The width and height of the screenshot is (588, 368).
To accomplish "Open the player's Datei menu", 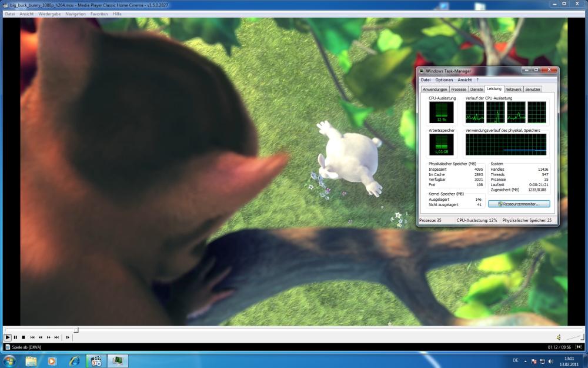I will 10,14.
